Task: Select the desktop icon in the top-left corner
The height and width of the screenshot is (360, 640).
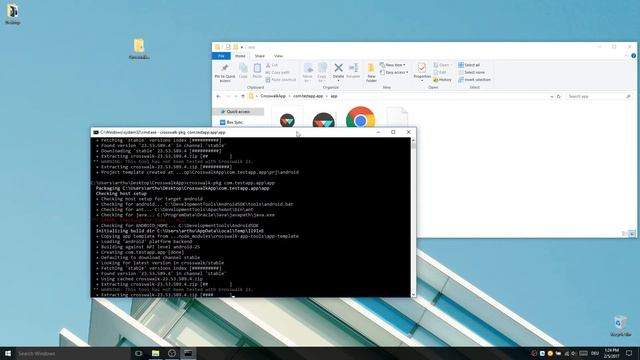Action: pyautogui.click(x=13, y=14)
